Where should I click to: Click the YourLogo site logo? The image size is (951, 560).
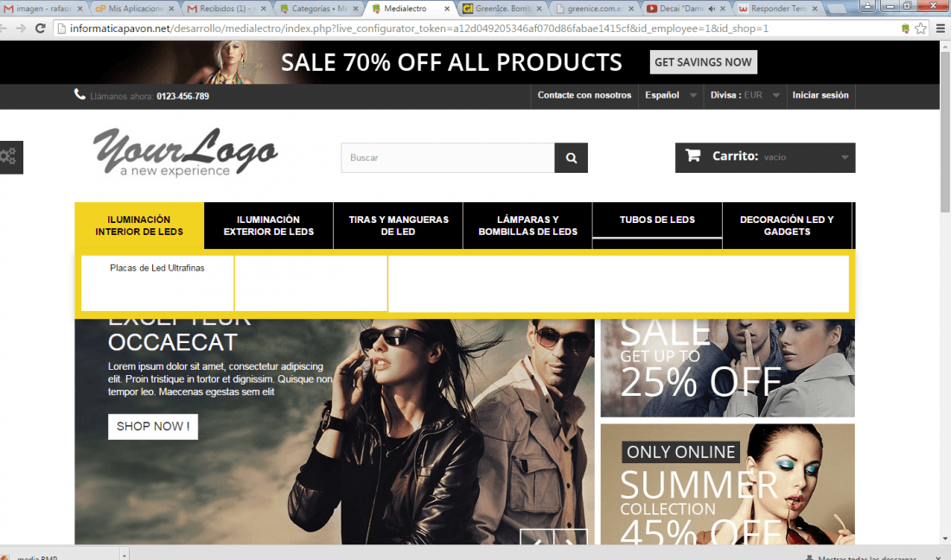186,151
